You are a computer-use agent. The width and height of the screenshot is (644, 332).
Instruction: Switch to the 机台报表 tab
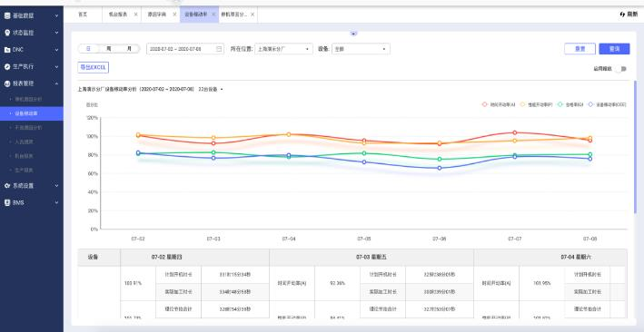tap(117, 15)
